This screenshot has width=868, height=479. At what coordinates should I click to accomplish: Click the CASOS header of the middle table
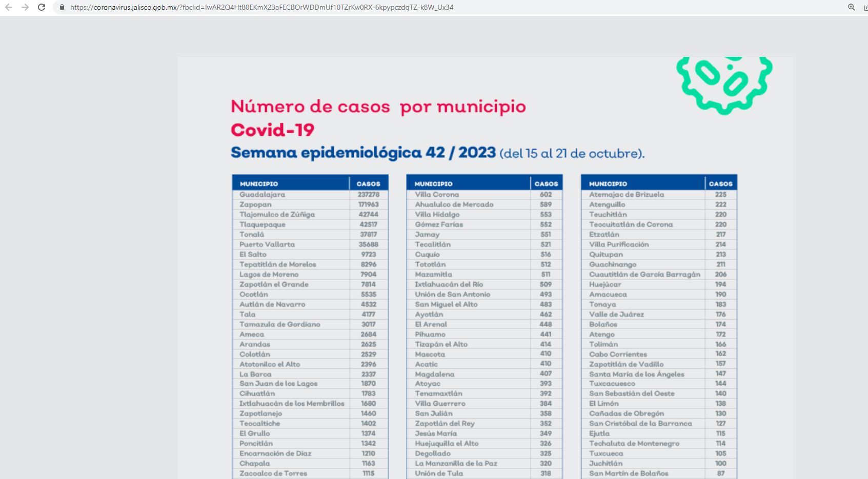[x=546, y=183]
